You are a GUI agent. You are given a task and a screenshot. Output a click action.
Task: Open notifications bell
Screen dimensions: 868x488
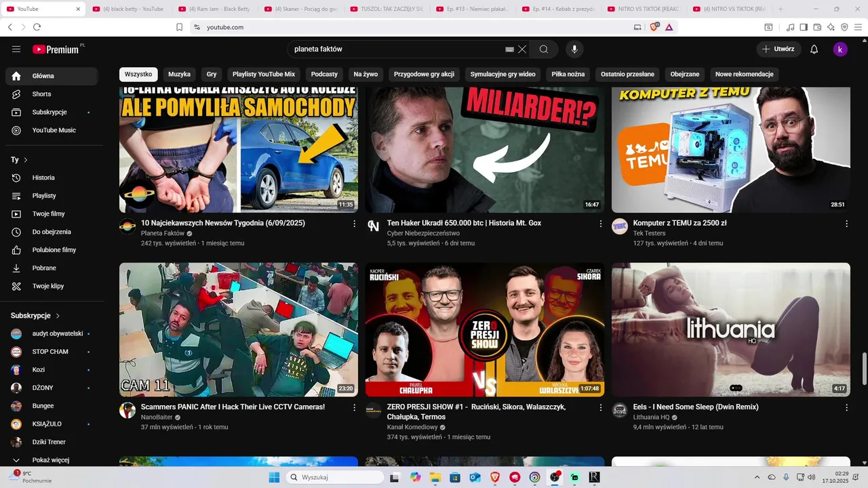point(814,49)
